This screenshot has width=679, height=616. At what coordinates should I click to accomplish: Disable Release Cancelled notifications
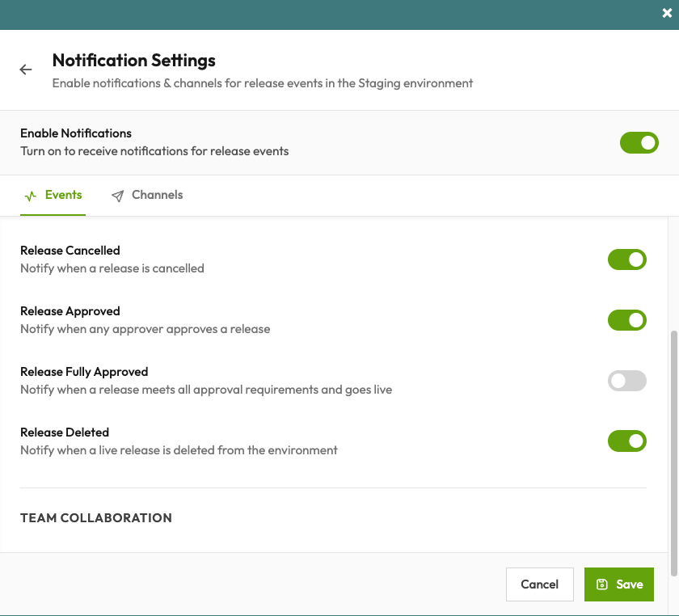coord(627,259)
